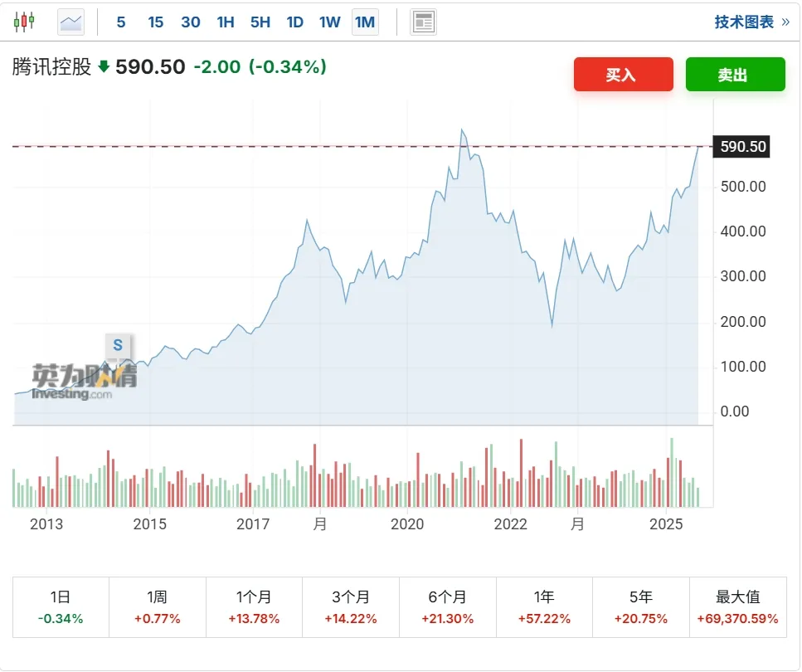Click the S split marker on chart
The height and width of the screenshot is (672, 802).
click(x=118, y=344)
